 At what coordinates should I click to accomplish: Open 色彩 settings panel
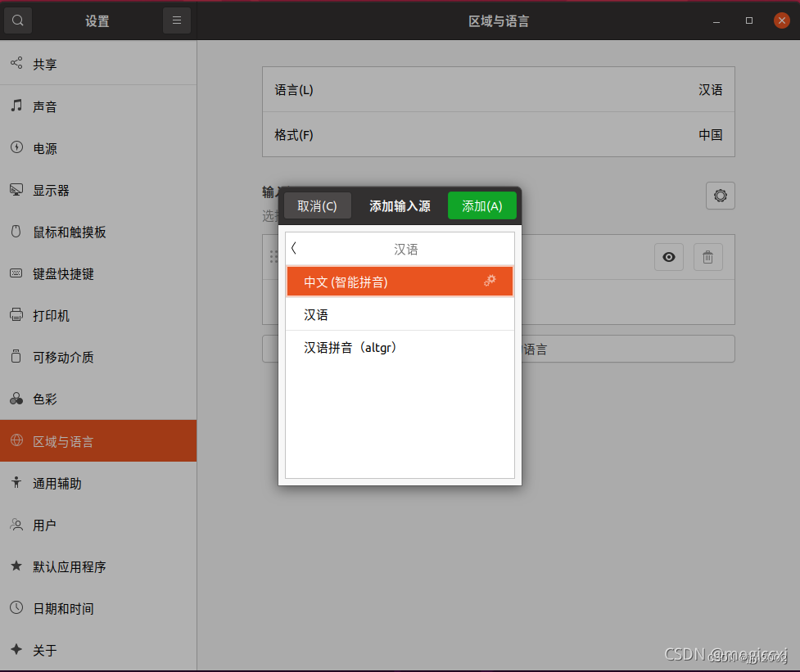tap(98, 399)
